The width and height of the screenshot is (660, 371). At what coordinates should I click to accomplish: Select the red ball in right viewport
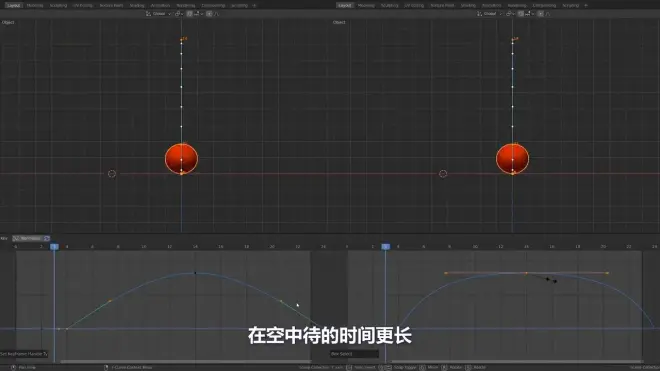click(x=512, y=158)
